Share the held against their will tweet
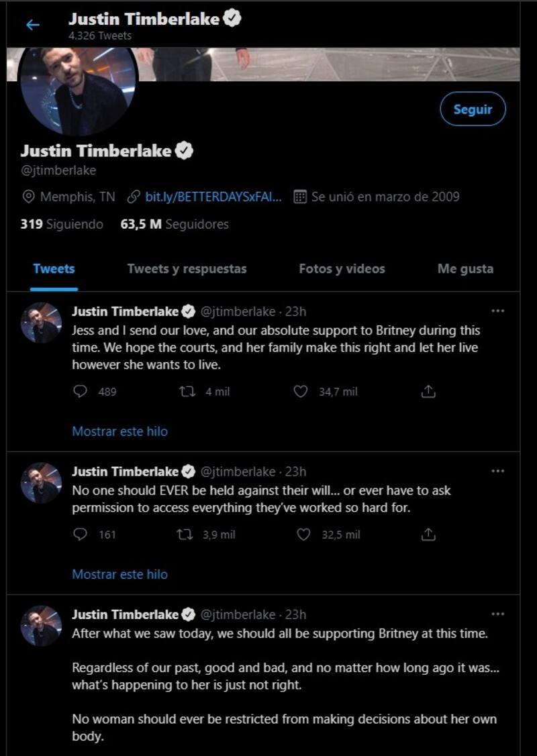The height and width of the screenshot is (756, 537). tap(429, 534)
